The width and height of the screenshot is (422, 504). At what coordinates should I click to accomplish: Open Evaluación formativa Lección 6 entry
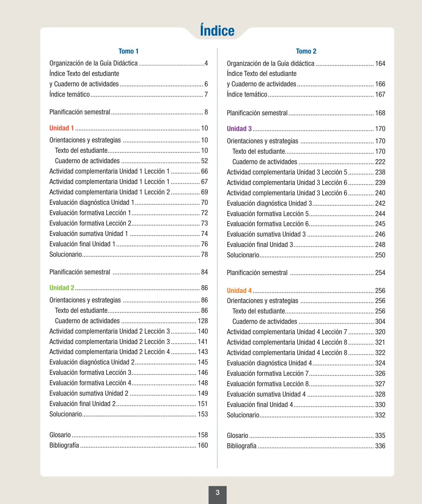pyautogui.click(x=306, y=224)
